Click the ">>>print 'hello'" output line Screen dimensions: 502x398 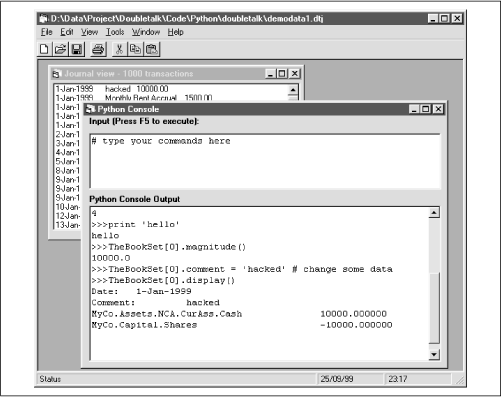135,224
